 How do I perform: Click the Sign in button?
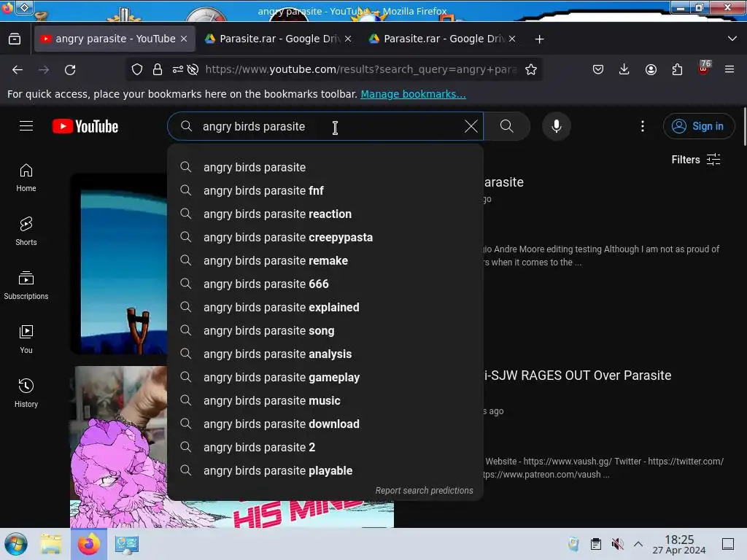point(698,126)
